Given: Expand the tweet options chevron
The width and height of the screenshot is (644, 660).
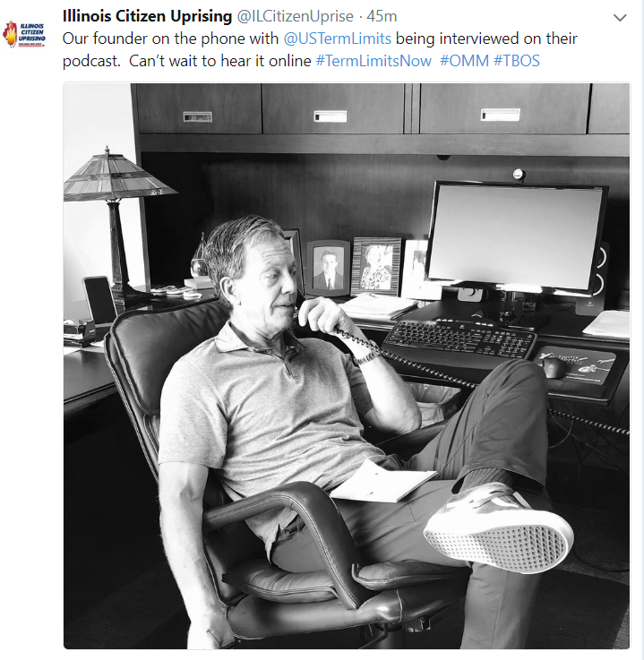Looking at the screenshot, I should click(x=620, y=18).
